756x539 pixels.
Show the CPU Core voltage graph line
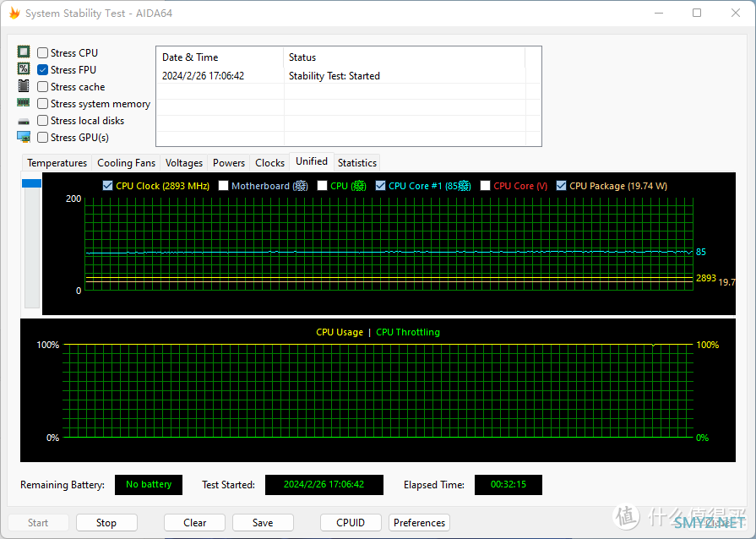tap(486, 186)
